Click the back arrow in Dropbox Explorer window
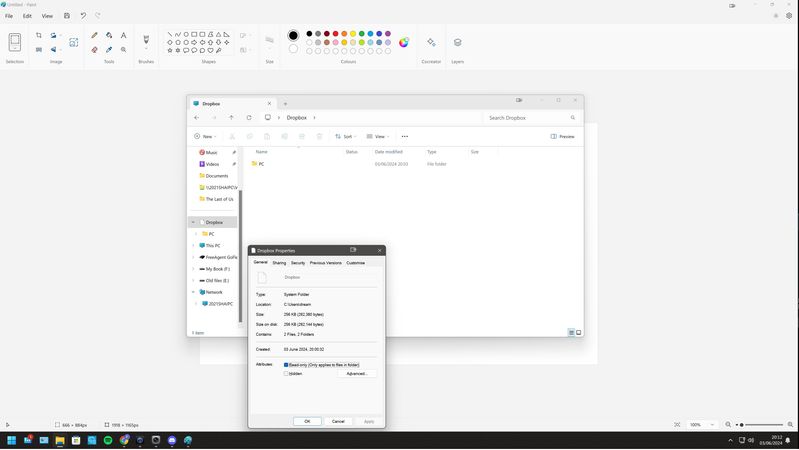The width and height of the screenshot is (799, 450). tap(197, 118)
